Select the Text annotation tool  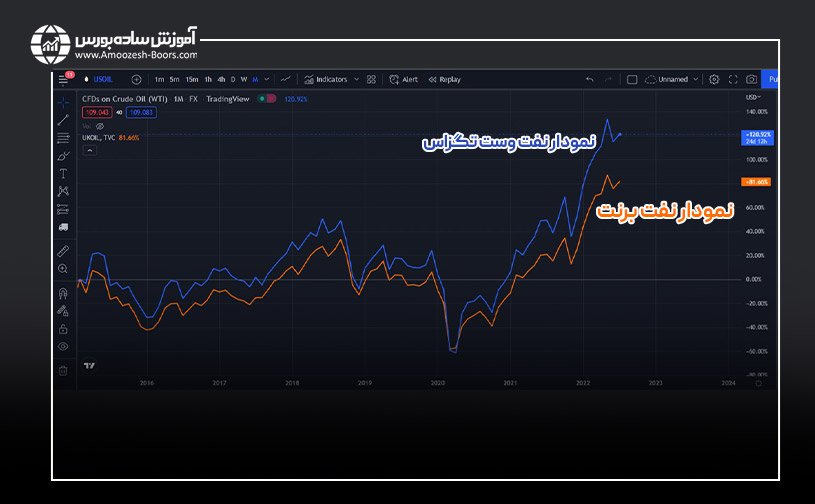click(63, 173)
